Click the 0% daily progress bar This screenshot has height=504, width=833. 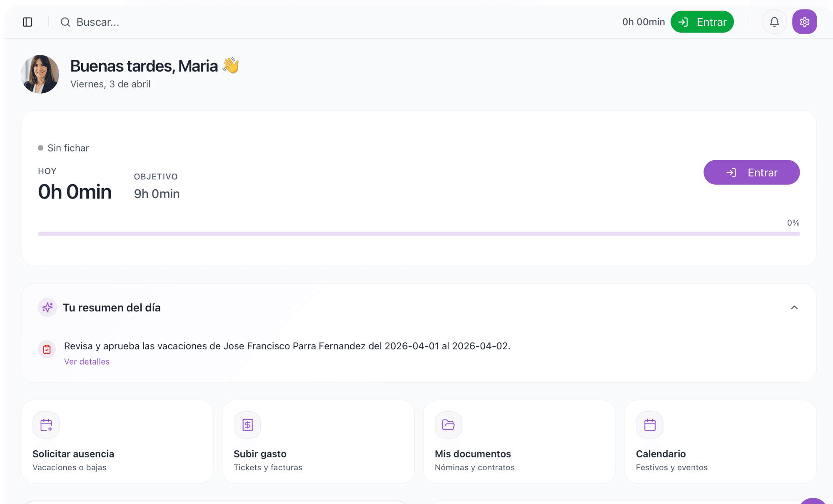[x=416, y=233]
